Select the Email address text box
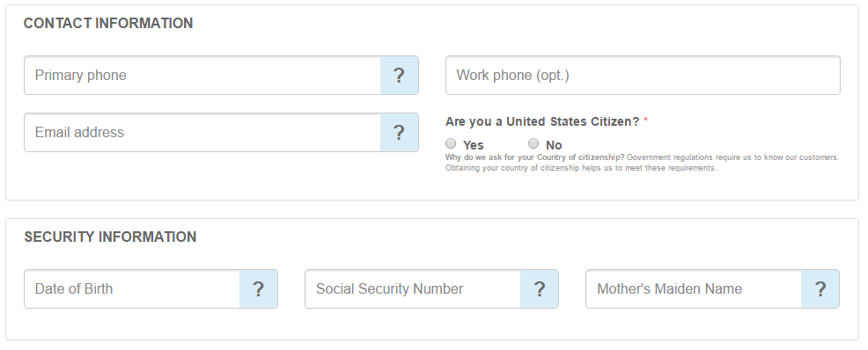 point(202,133)
